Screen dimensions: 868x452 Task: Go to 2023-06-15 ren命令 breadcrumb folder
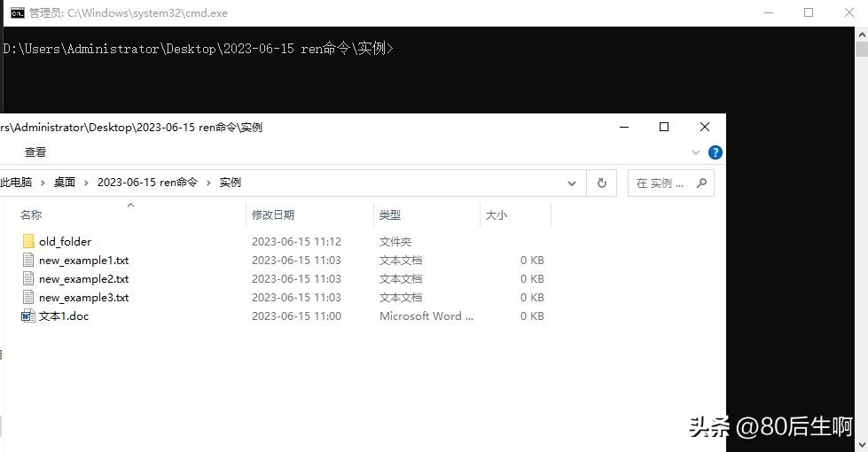[x=147, y=183]
